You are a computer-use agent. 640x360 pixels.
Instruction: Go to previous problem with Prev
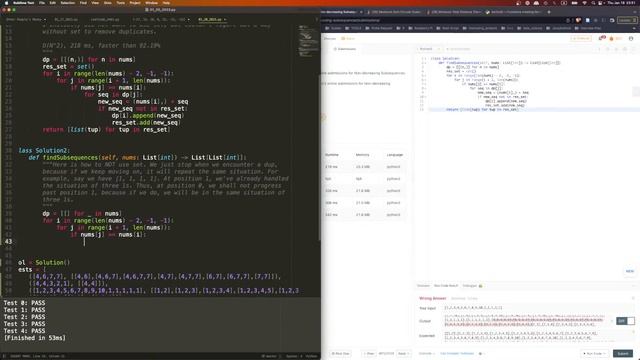(x=369, y=353)
